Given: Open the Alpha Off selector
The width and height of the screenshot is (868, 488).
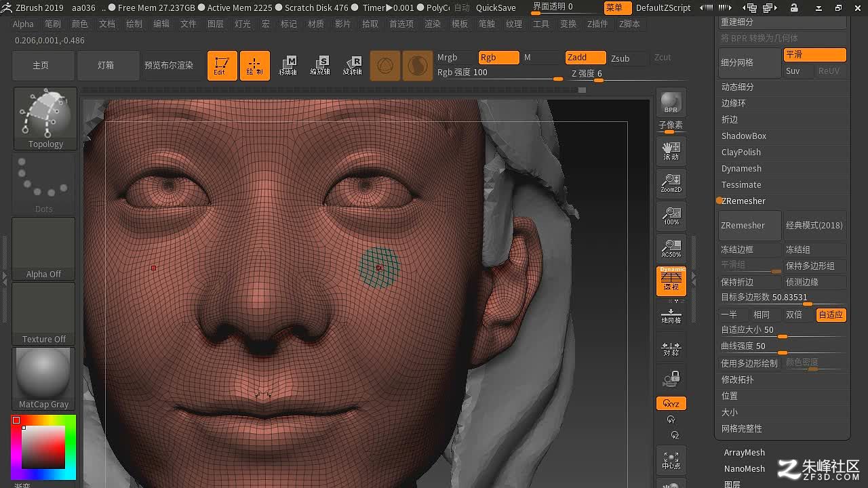Looking at the screenshot, I should coord(44,248).
